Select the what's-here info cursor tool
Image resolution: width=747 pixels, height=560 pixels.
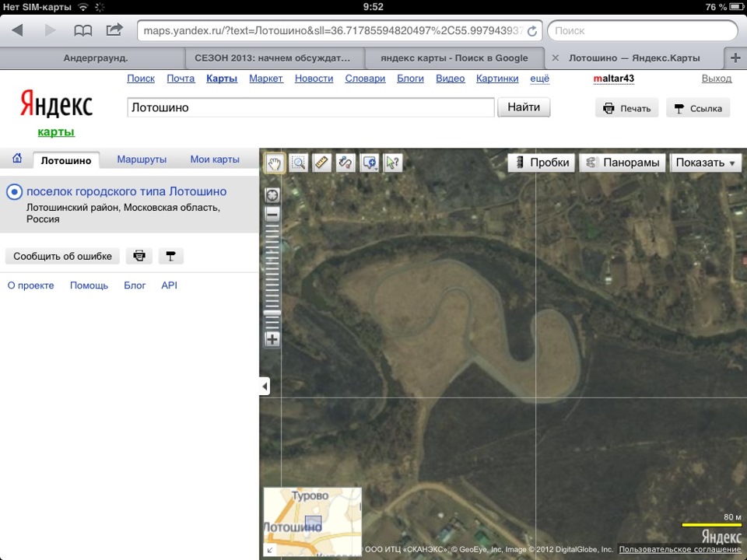393,163
